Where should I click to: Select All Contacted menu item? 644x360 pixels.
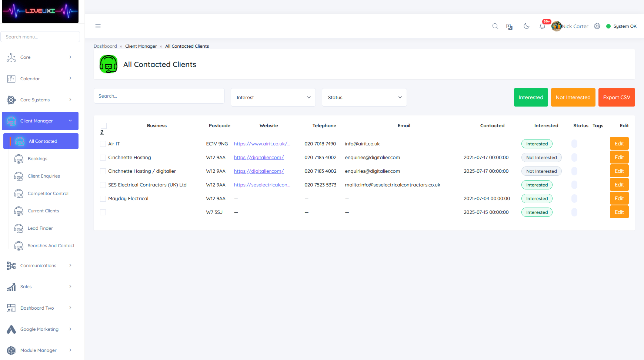coord(41,141)
